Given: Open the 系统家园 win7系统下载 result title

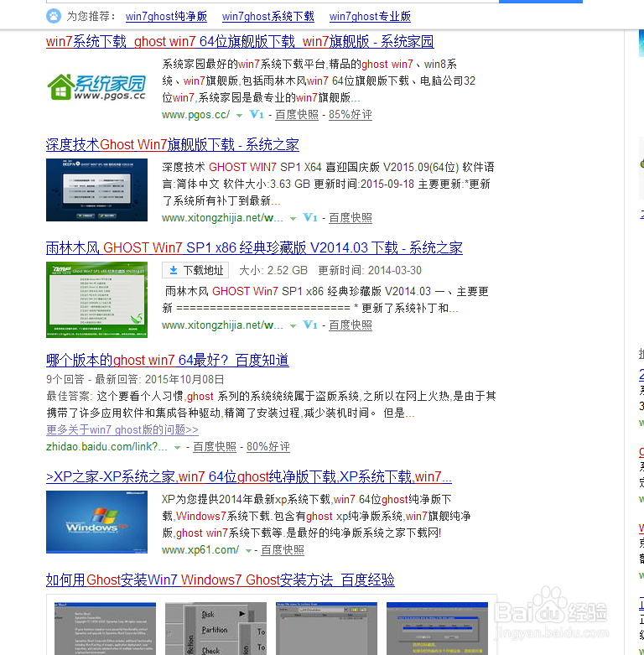Looking at the screenshot, I should (240, 41).
